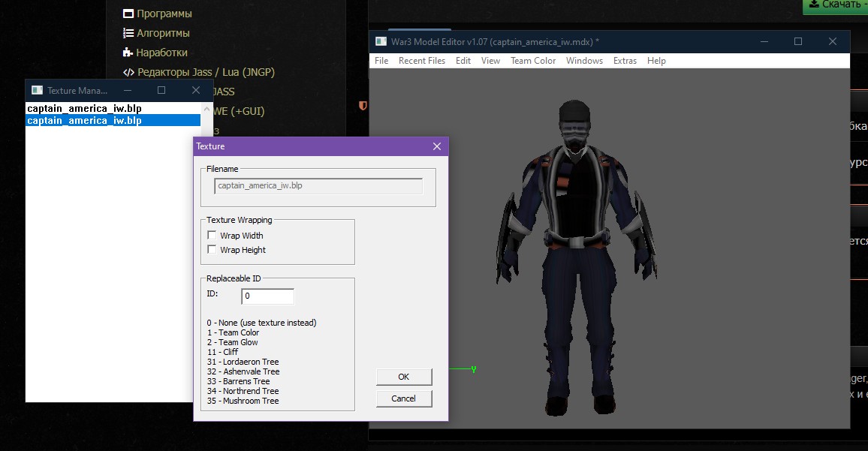Click the '31 - Lordaeron Tree' legend text
This screenshot has width=868, height=451.
pyautogui.click(x=243, y=362)
